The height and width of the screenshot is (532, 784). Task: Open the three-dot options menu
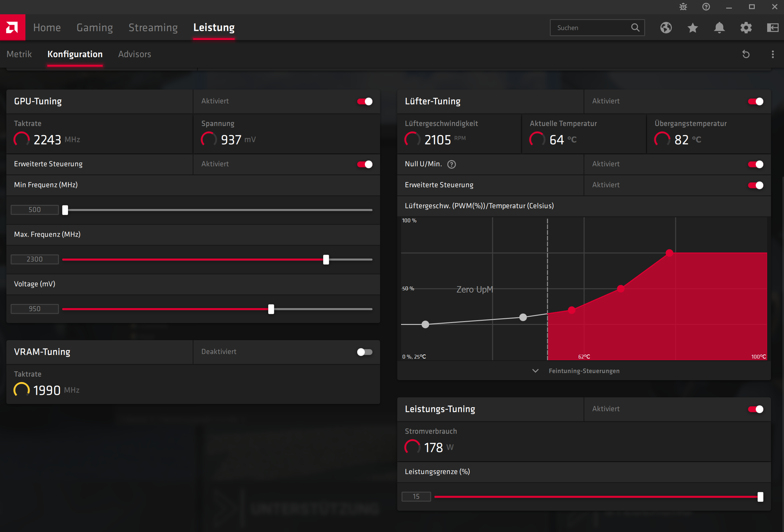[773, 54]
